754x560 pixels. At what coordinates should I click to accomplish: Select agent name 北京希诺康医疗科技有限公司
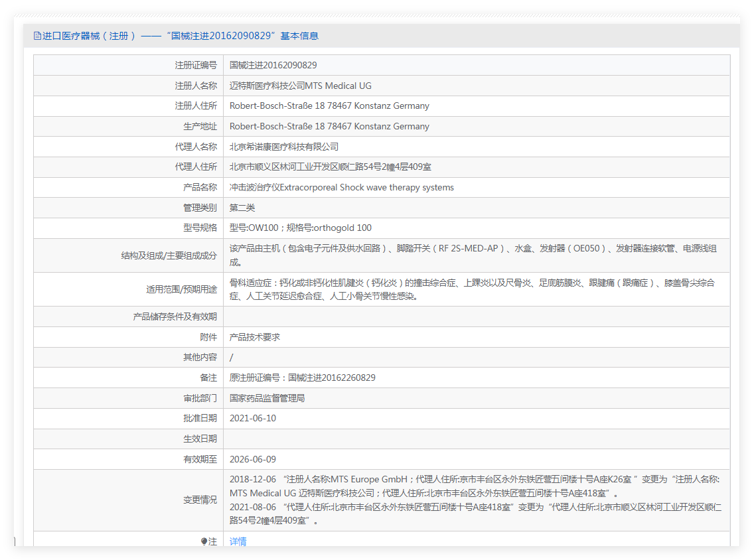(283, 147)
